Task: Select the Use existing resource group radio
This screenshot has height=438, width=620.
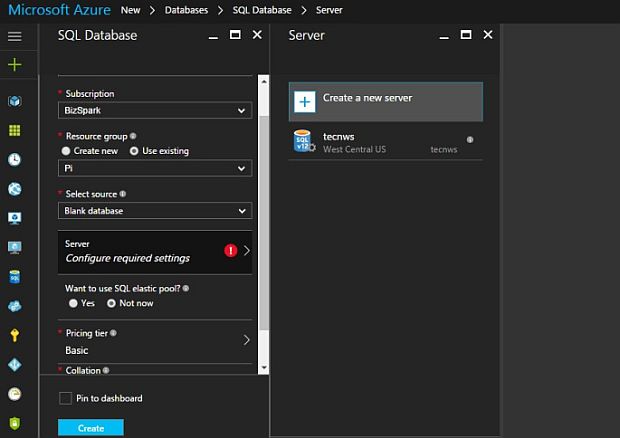Action: click(134, 151)
